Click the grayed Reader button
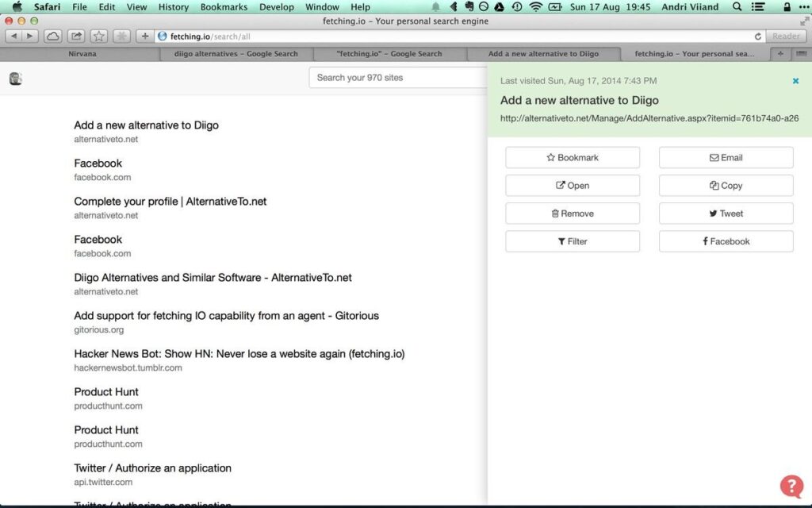Screen dimensions: 812x508 (786, 37)
